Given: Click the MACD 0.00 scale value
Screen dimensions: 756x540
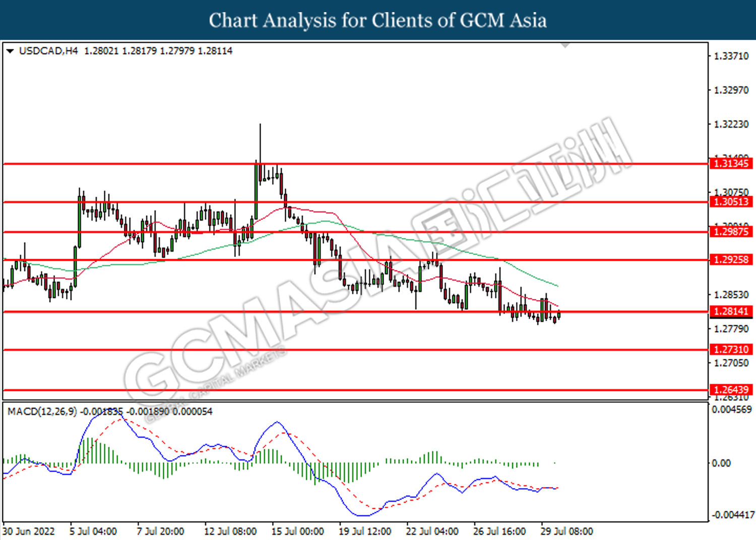Looking at the screenshot, I should point(721,463).
